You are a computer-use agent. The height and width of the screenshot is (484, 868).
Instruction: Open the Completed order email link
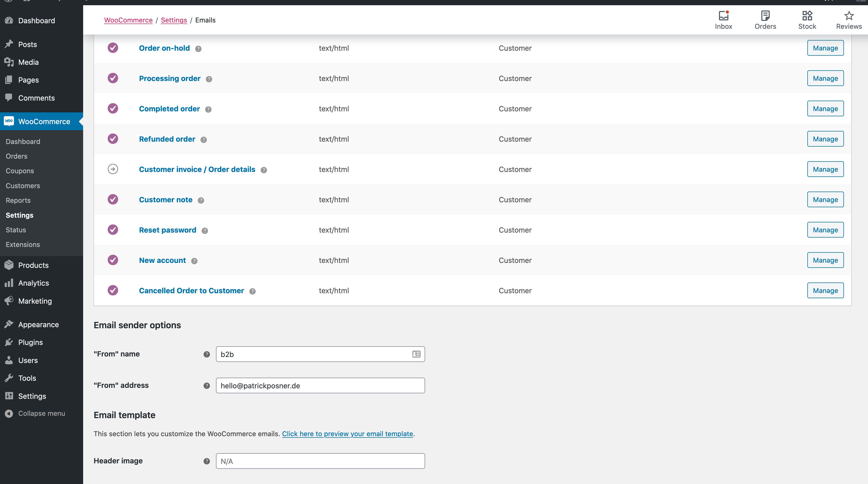click(x=169, y=109)
